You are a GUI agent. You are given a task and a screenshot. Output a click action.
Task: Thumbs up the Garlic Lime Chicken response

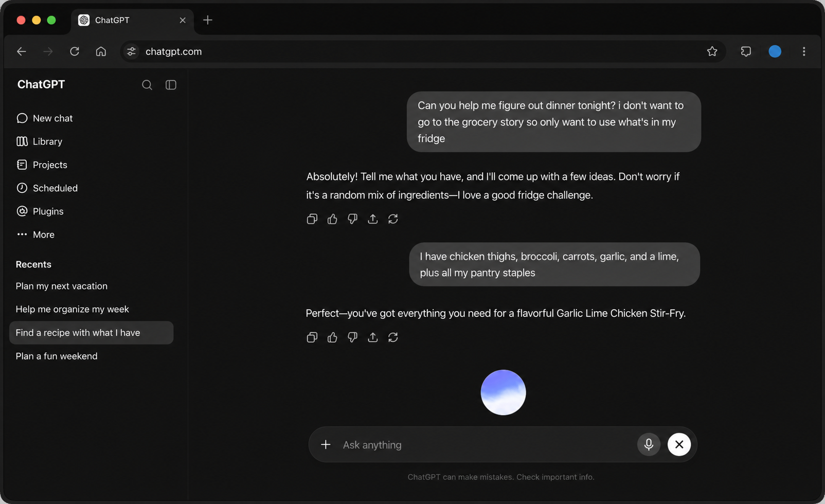click(332, 337)
